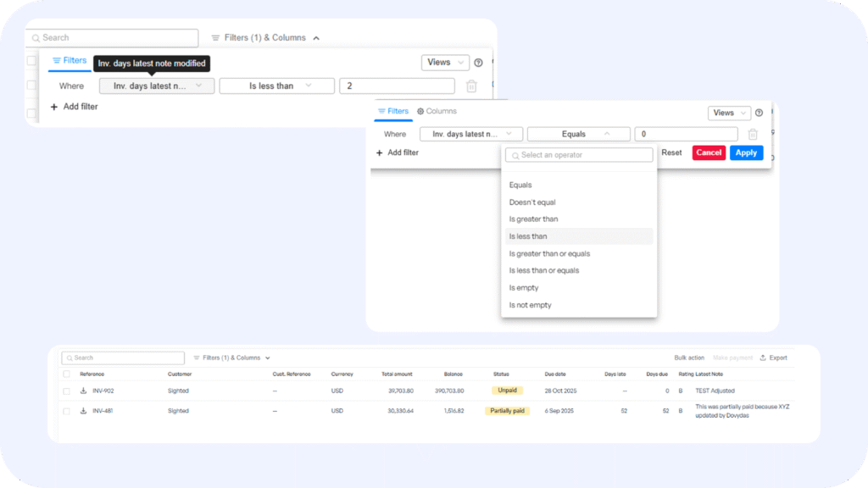Image resolution: width=868 pixels, height=488 pixels.
Task: Click plus icon to add filter under value 0
Action: tap(380, 152)
